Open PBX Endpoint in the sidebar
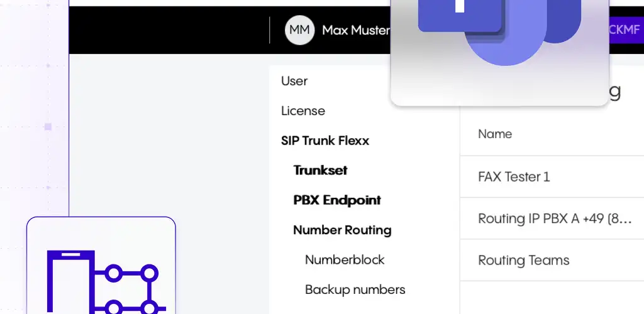This screenshot has width=644, height=314. 337,200
